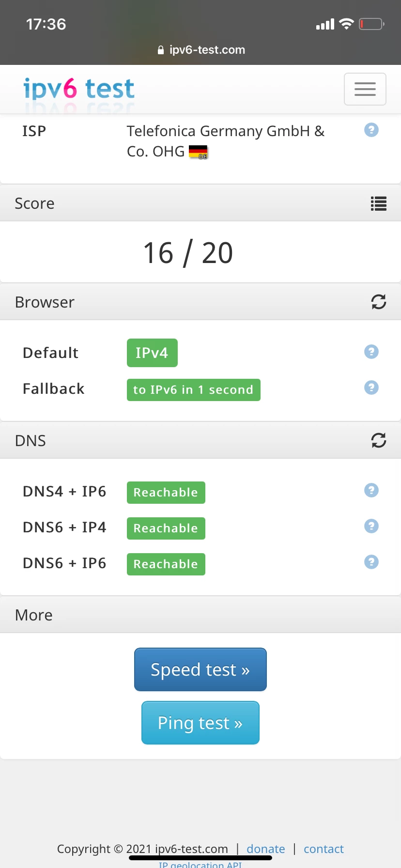Open the IP geolocation API link
The width and height of the screenshot is (401, 868).
coord(200,864)
